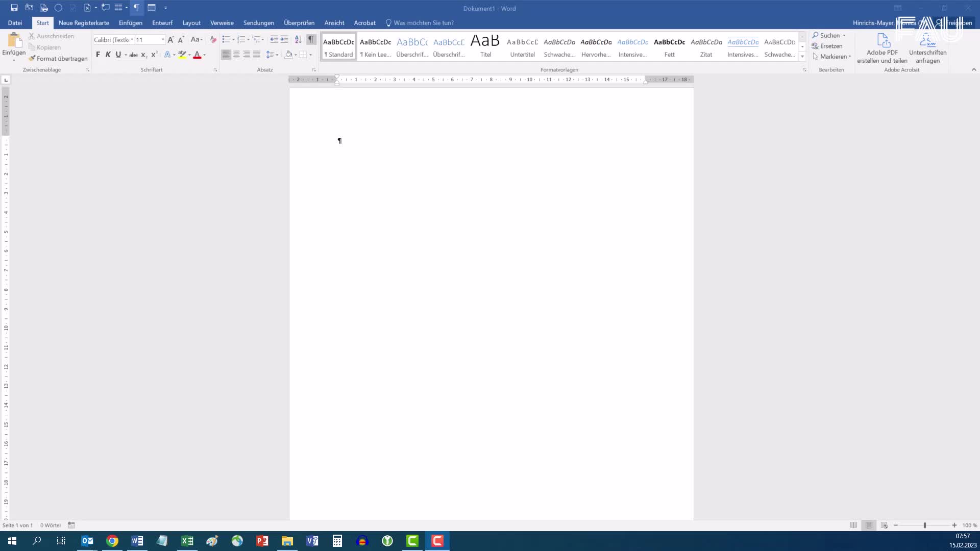
Task: Toggle bold formatting with F button
Action: point(98,55)
